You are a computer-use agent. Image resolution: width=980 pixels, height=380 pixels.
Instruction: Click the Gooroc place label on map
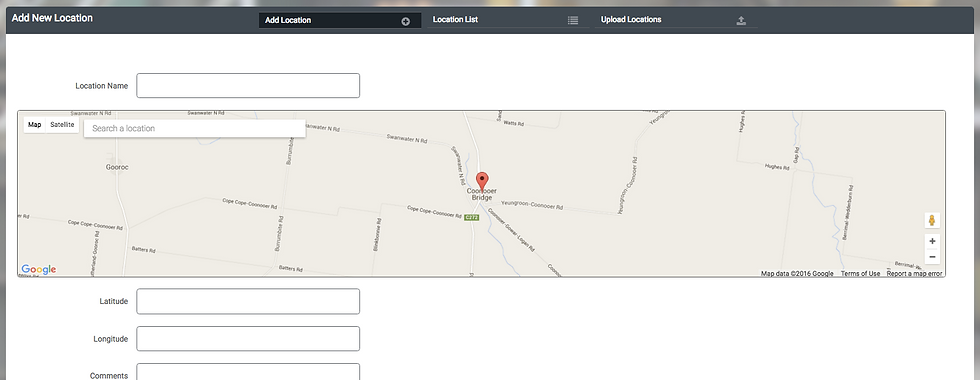coord(118,168)
